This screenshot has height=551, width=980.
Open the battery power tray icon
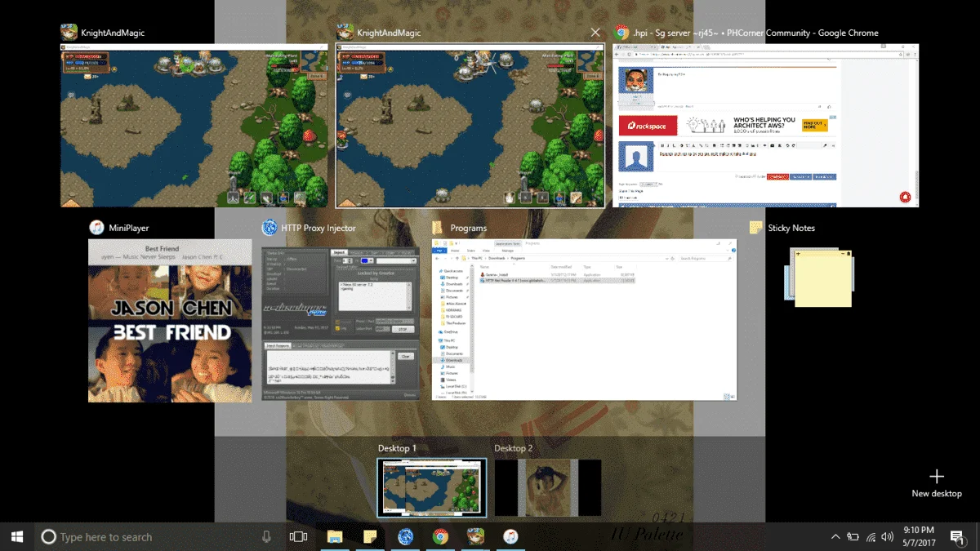[x=853, y=536]
